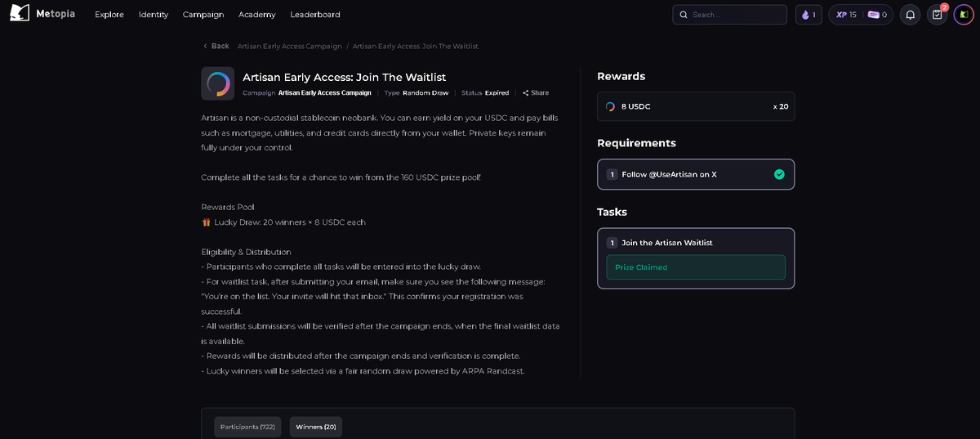Click the Rewards Pool text
Viewport: 980px width, 439px height.
(228, 208)
